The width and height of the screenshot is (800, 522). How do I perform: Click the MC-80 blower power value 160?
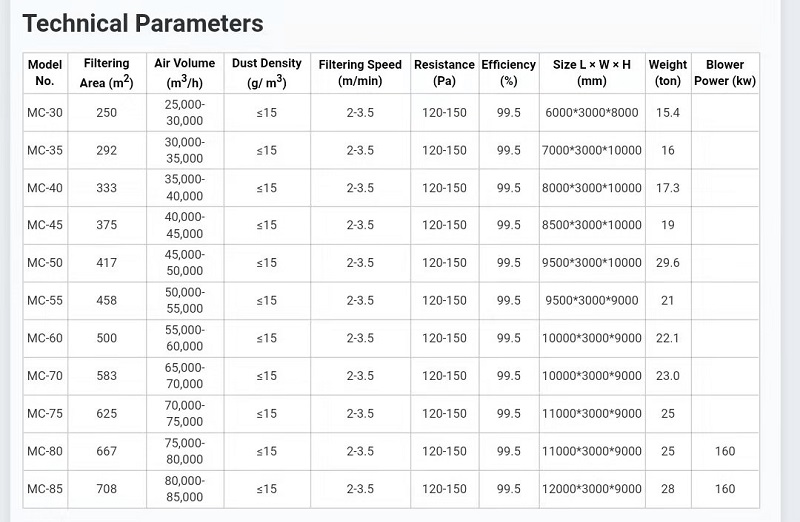tap(725, 451)
